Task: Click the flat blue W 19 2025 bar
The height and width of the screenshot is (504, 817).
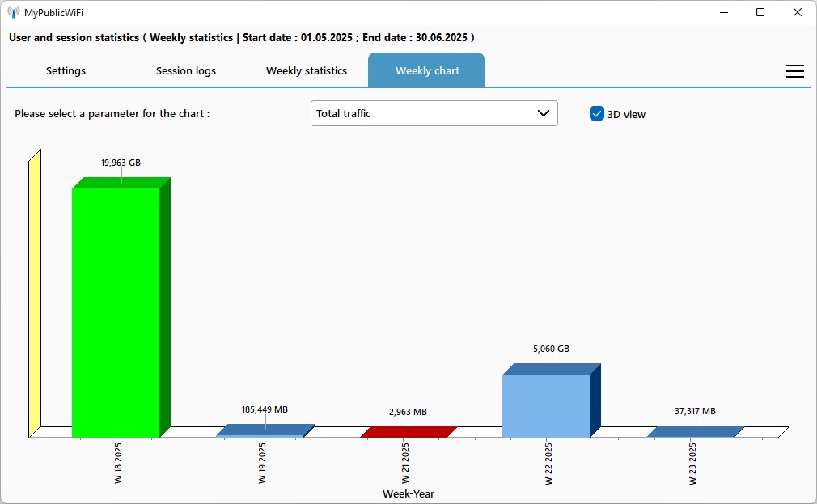Action: [265, 431]
